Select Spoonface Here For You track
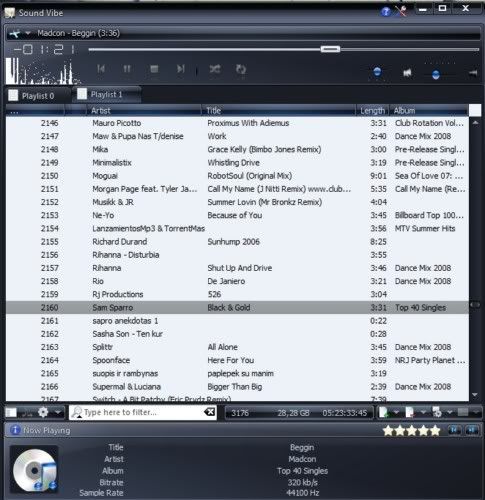Image resolution: width=485 pixels, height=500 pixels. 237,360
